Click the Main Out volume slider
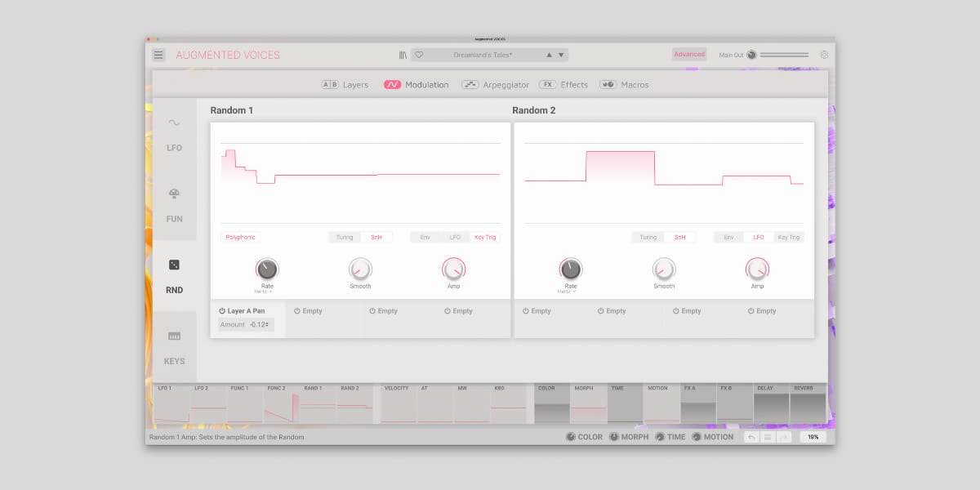980x490 pixels. 784,55
